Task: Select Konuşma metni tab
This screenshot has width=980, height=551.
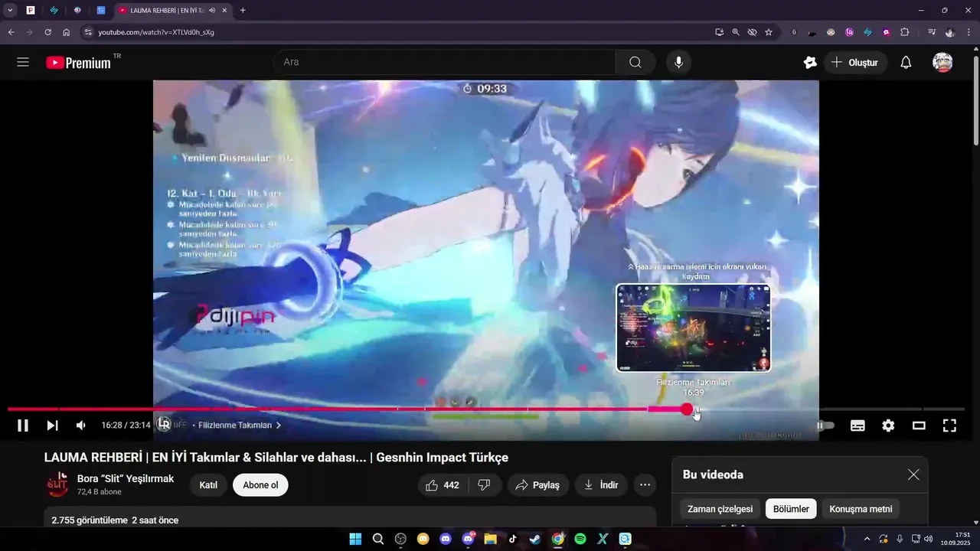Action: point(861,509)
